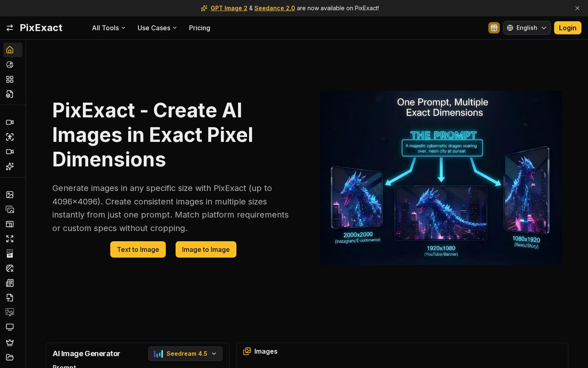The image size is (588, 368).
Task: Click the expand arrows sidebar icon
Action: click(10, 239)
